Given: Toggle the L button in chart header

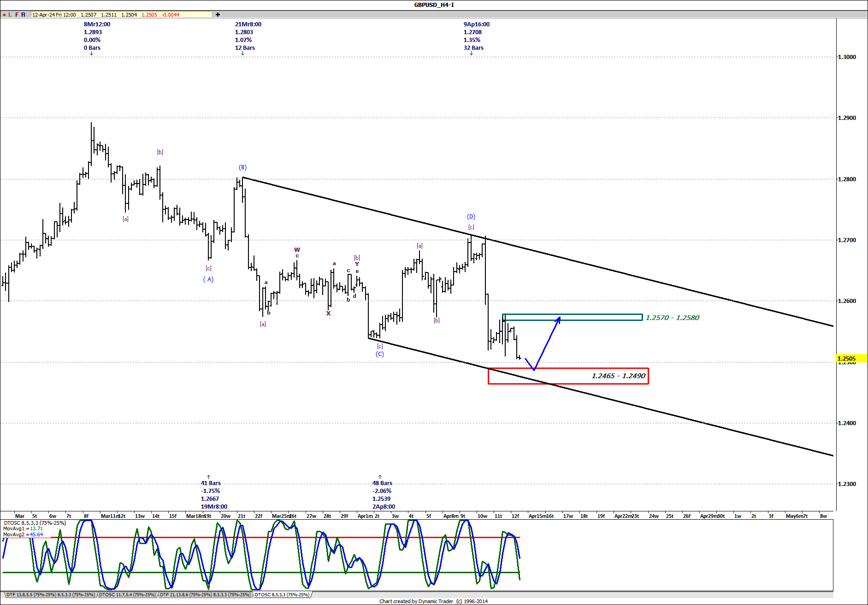Looking at the screenshot, I should coord(10,15).
